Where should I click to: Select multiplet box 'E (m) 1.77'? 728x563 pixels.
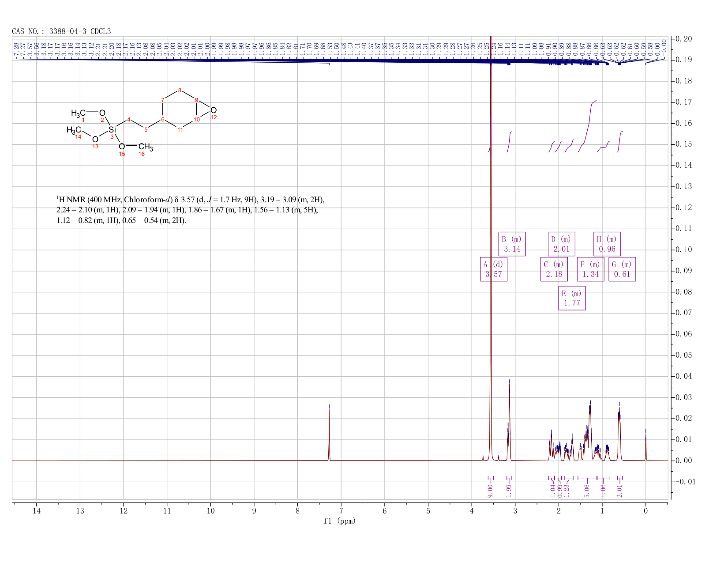(572, 298)
